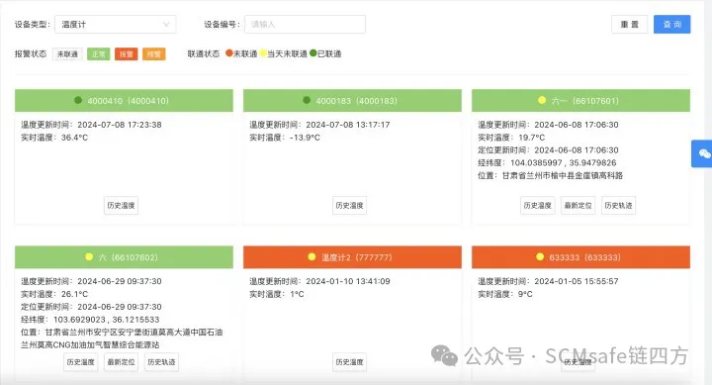Click the 36.4°C temperature reading

coord(74,138)
